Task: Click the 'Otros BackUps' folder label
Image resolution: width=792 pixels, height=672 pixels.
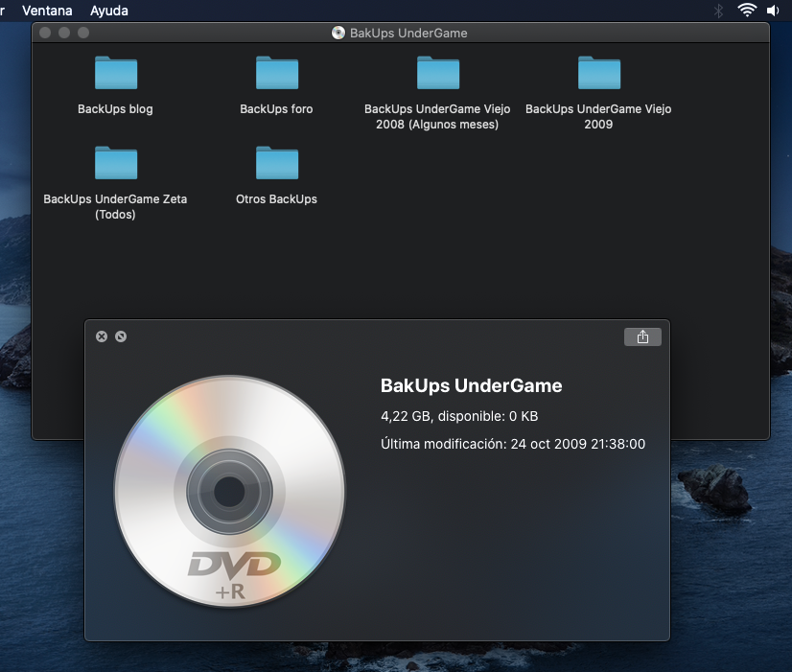Action: (276, 199)
